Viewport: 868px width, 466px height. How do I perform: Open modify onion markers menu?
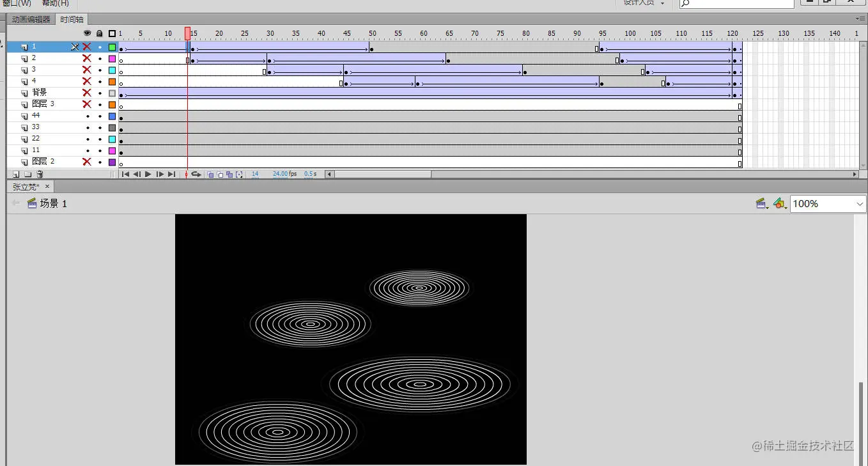point(239,174)
